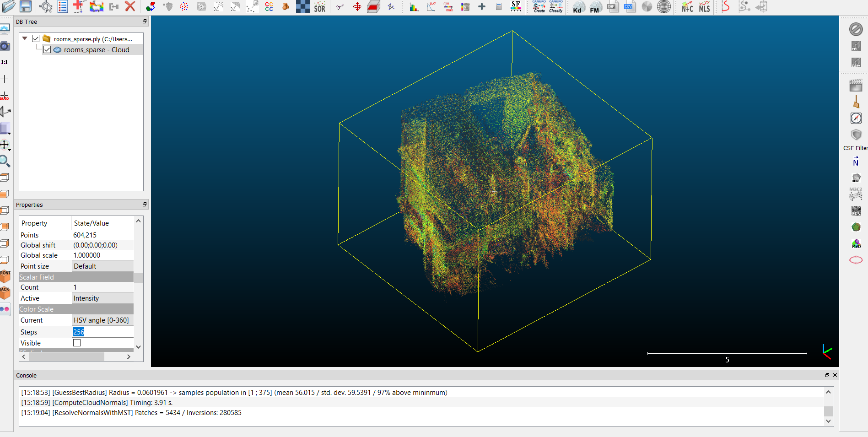This screenshot has height=437, width=868.
Task: Click the Points value 604,215
Action: point(85,235)
